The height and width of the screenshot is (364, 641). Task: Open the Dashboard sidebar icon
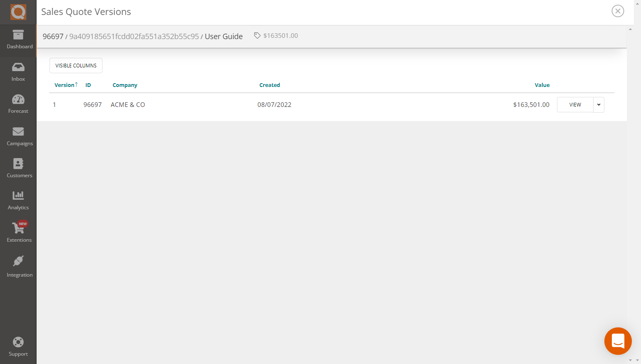coord(18,35)
